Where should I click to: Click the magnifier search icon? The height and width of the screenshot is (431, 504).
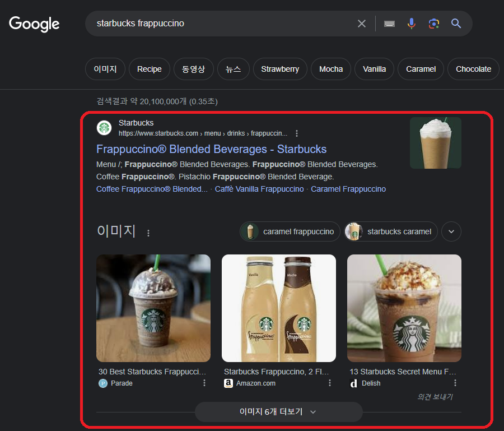[x=455, y=24]
